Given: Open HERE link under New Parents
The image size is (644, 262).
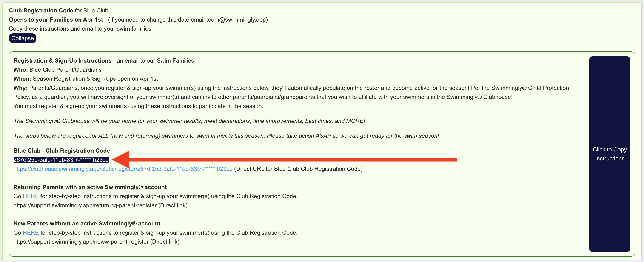Looking at the screenshot, I should [31, 233].
